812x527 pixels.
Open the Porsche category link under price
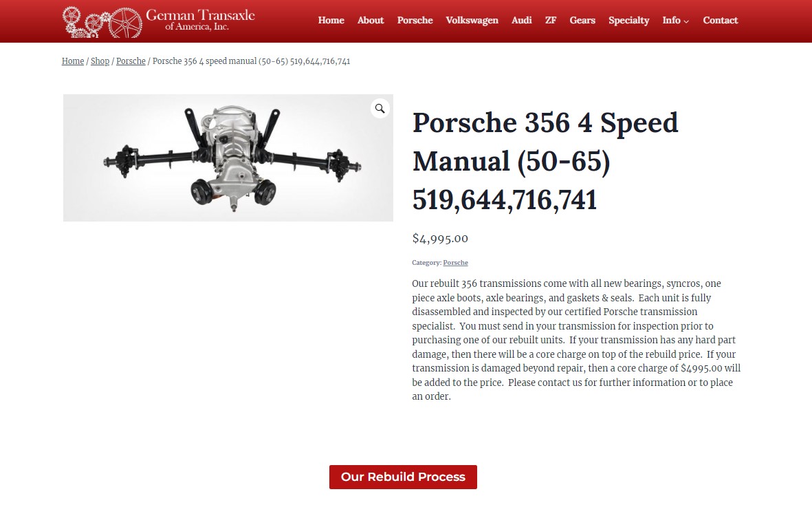(455, 263)
